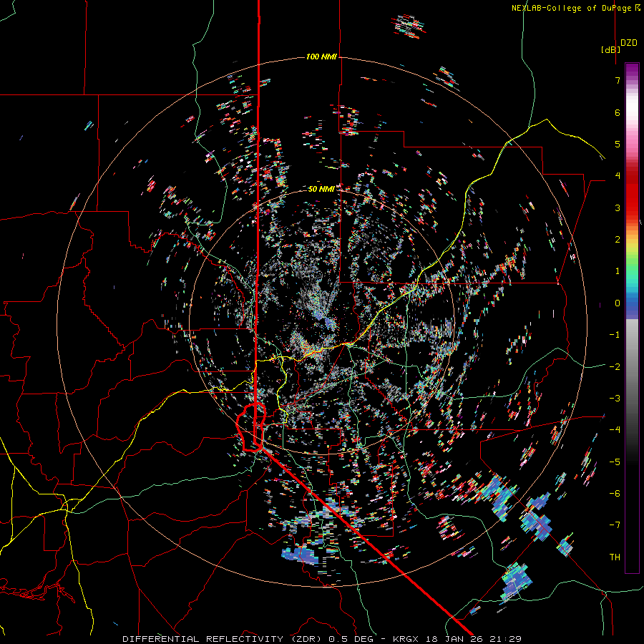
Task: Click the 5 value on the color scale
Action: coord(618,144)
